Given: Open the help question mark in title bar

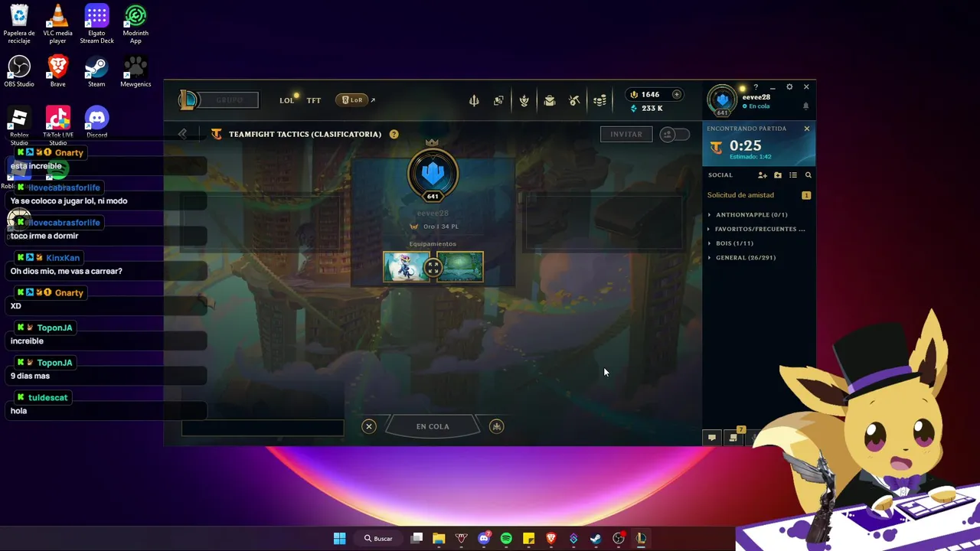Looking at the screenshot, I should pos(756,87).
